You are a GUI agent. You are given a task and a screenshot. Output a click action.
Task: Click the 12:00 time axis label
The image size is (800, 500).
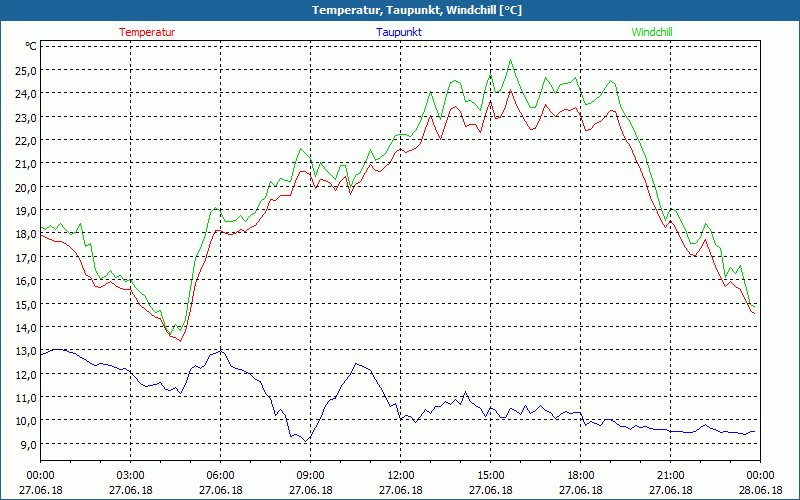pyautogui.click(x=400, y=475)
